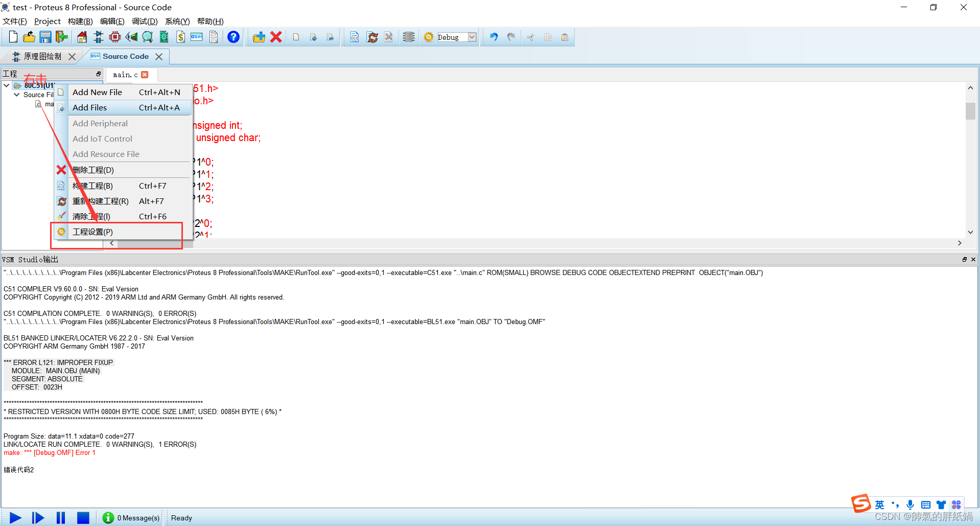Choose 清除工程(I) menu entry

(x=124, y=216)
